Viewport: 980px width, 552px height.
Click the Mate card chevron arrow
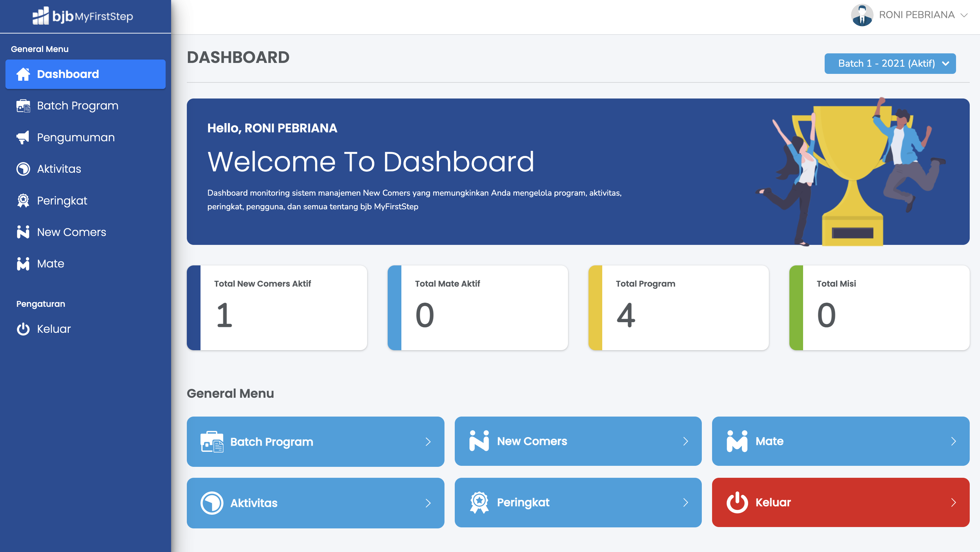953,441
